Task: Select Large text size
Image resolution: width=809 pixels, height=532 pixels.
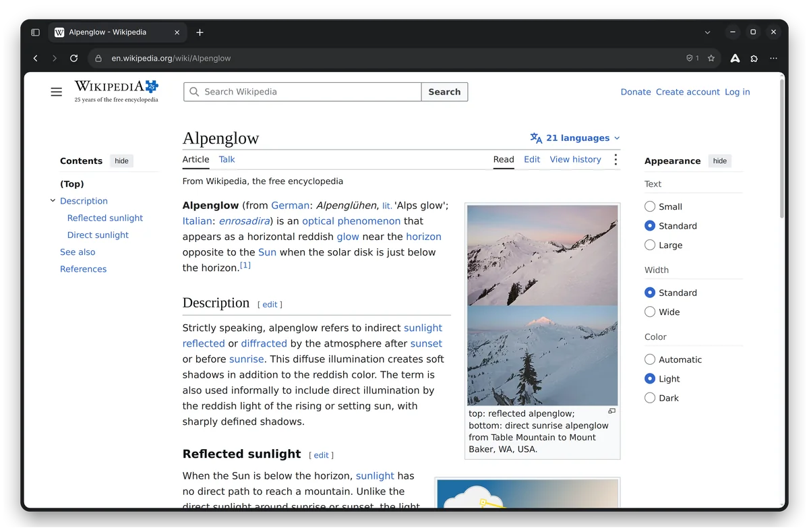Action: click(650, 245)
